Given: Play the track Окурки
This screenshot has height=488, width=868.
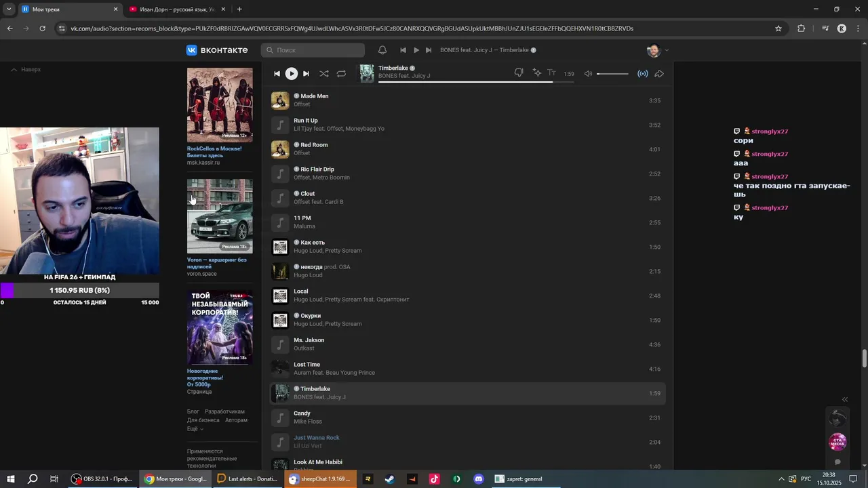Looking at the screenshot, I should pos(468,320).
